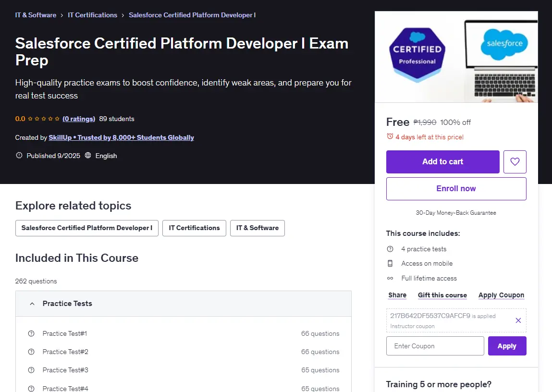The width and height of the screenshot is (552, 392).
Task: Open the course preview thumbnail image
Action: pos(456,57)
